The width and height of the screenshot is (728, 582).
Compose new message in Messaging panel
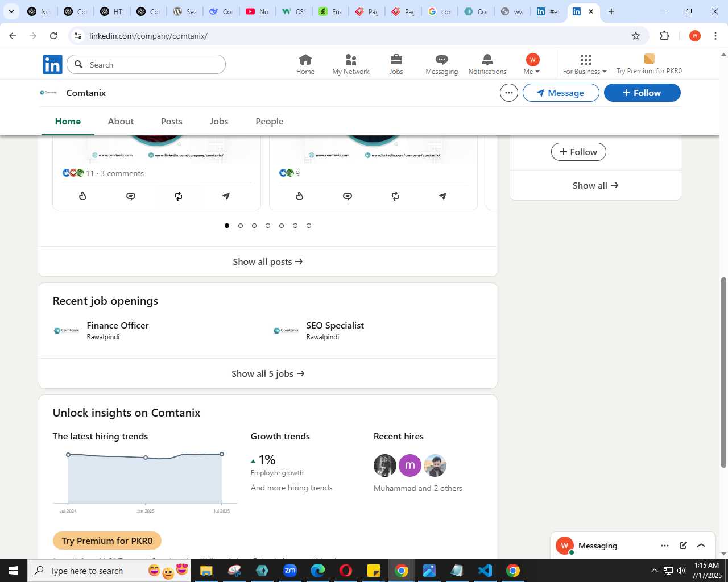point(683,546)
